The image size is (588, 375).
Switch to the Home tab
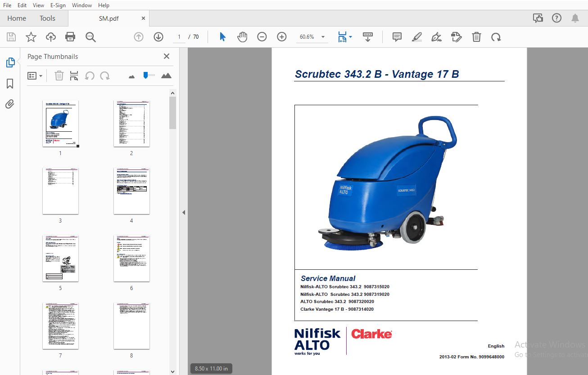[x=17, y=18]
